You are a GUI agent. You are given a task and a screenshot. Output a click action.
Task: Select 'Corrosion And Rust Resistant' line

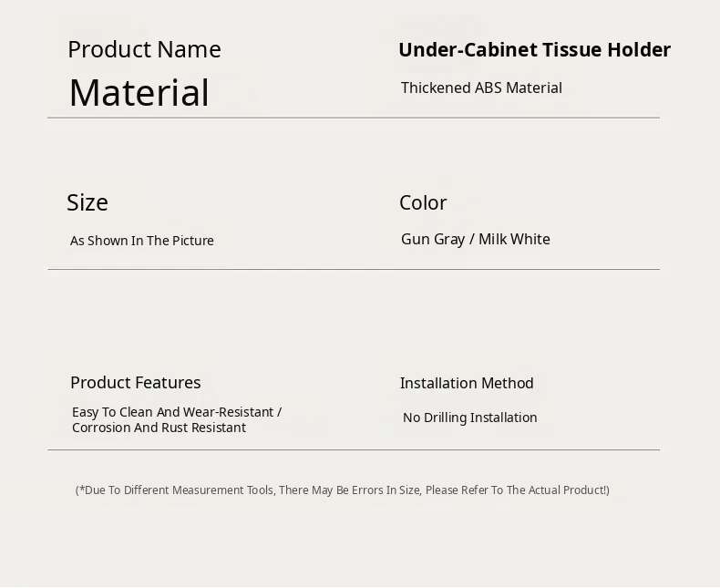coord(159,428)
